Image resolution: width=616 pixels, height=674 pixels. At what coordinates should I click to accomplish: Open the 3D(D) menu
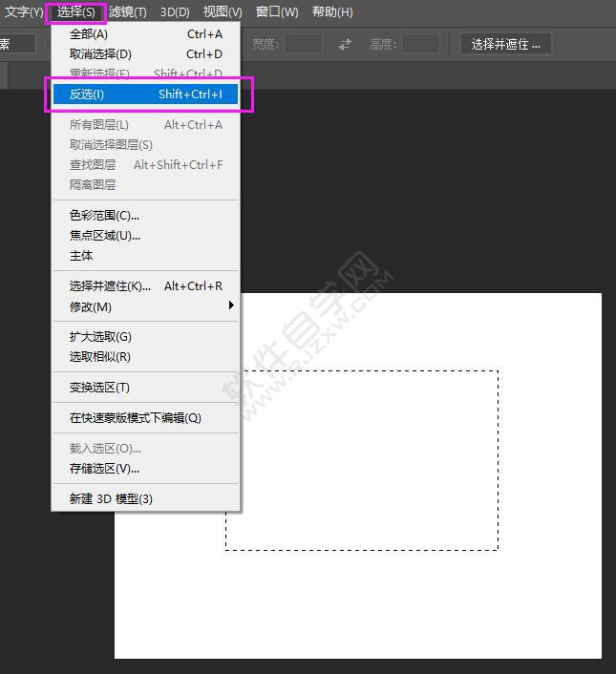click(x=175, y=12)
